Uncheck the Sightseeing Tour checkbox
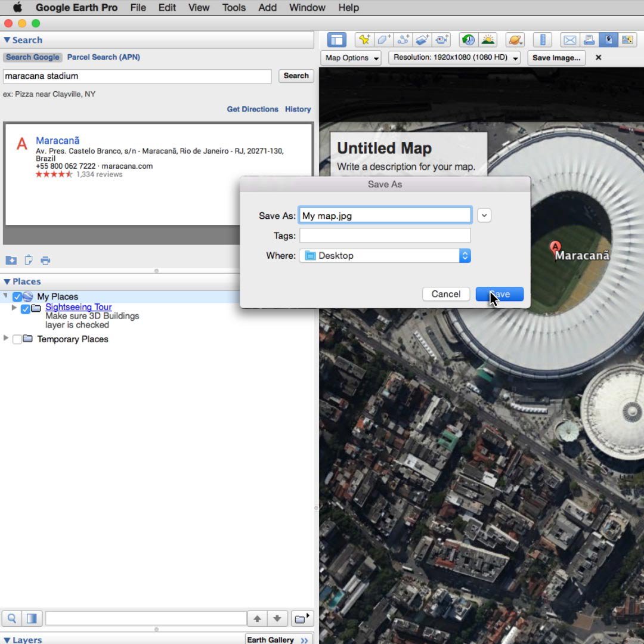Screen dimensions: 644x644 [25, 309]
